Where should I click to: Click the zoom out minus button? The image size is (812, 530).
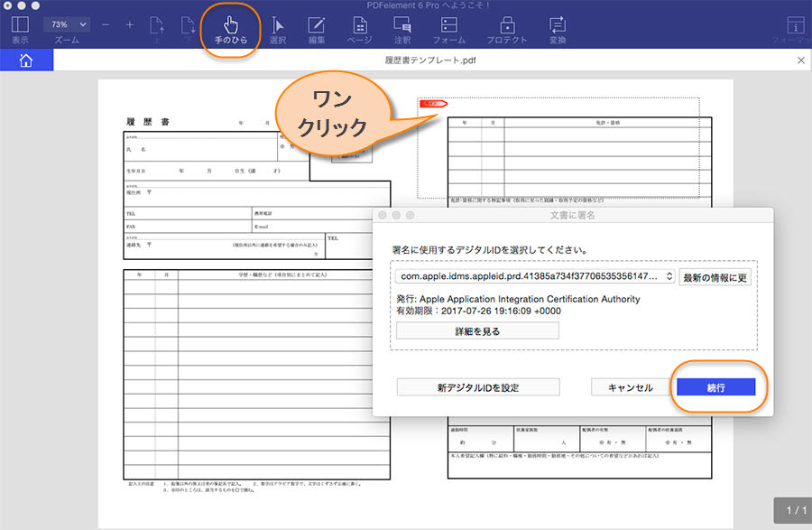[x=106, y=25]
